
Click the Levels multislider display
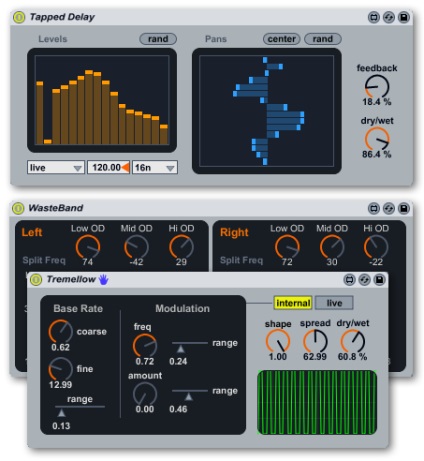[x=102, y=100]
